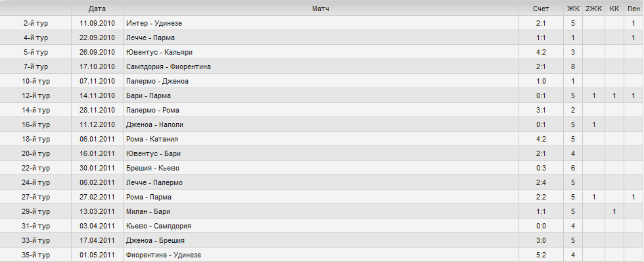
Task: Click the Пен column header
Action: pyautogui.click(x=633, y=9)
